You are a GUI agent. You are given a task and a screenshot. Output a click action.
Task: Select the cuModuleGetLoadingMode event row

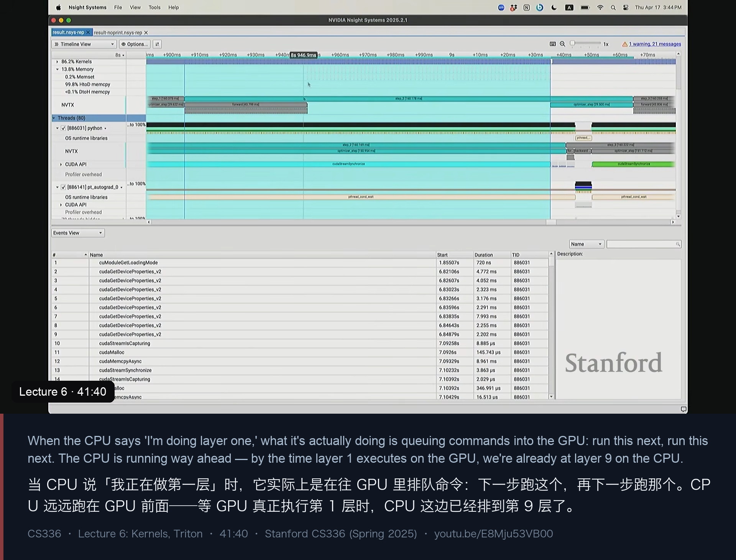[300, 263]
